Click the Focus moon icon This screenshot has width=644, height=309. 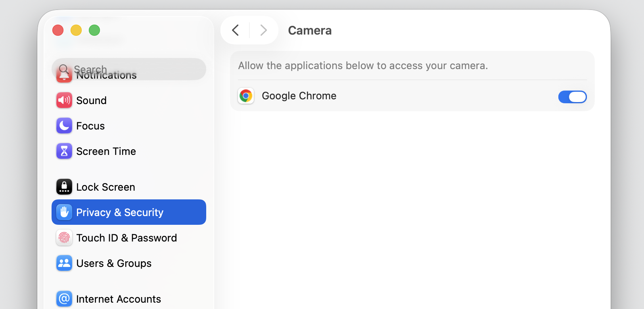[64, 126]
